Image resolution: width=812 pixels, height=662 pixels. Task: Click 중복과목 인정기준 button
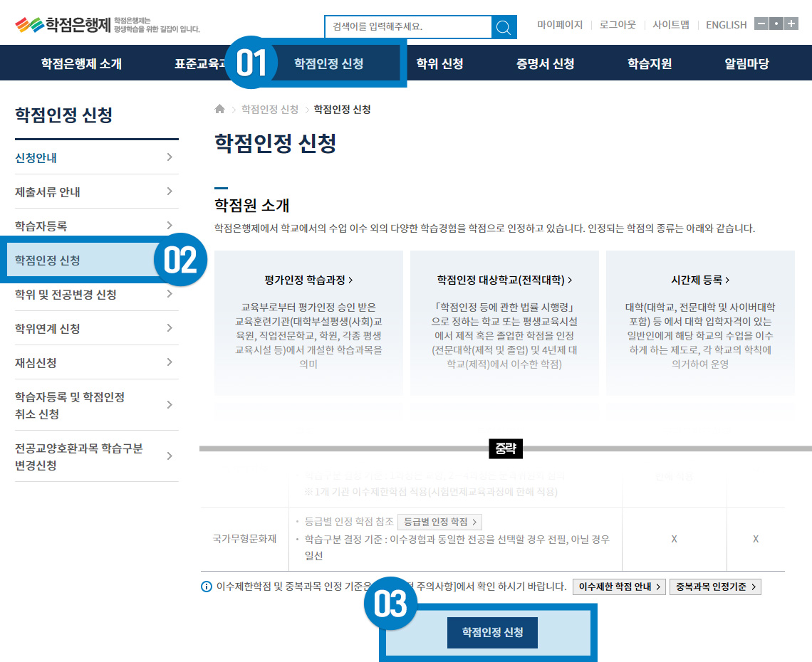(x=715, y=587)
